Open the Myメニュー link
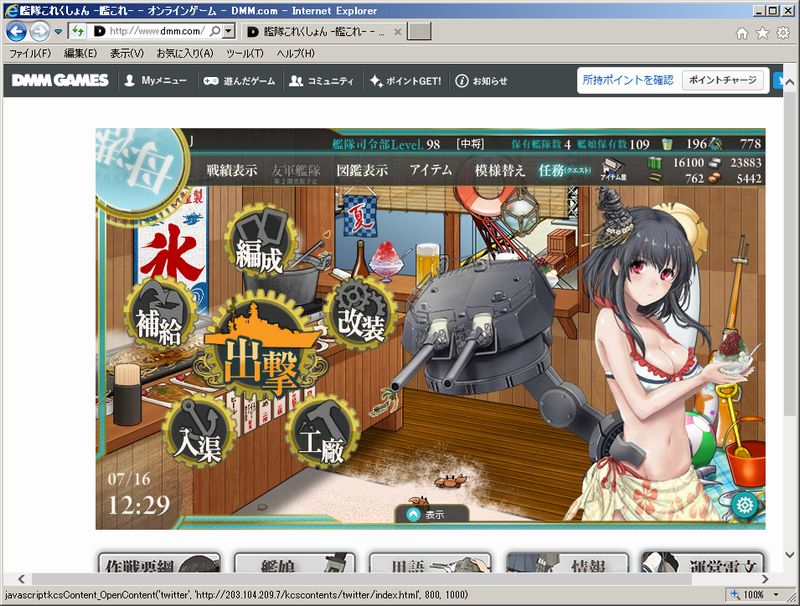Screen dimensions: 800x606 click(156, 81)
